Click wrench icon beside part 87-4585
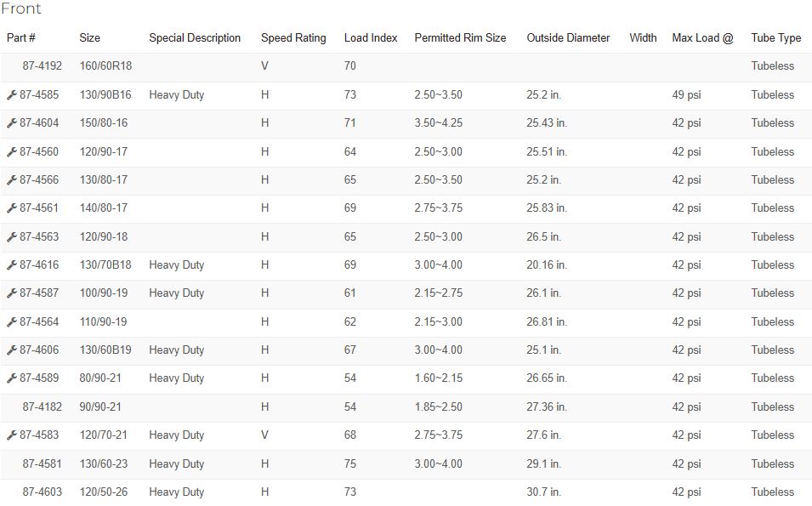 [x=11, y=94]
